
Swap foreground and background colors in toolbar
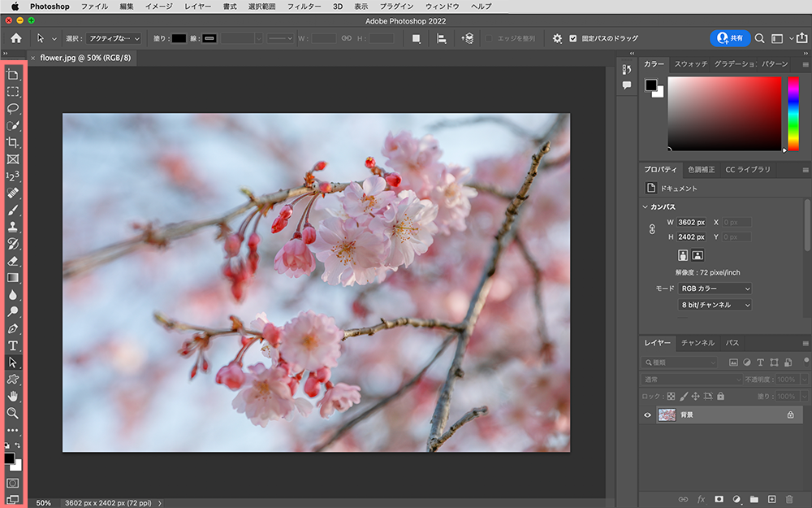18,445
